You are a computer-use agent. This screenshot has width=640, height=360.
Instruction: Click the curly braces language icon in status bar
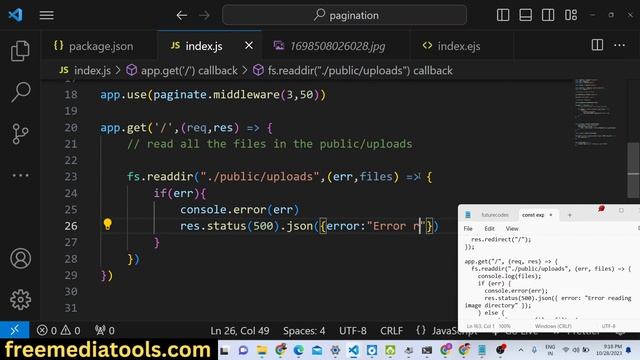pyautogui.click(x=421, y=330)
